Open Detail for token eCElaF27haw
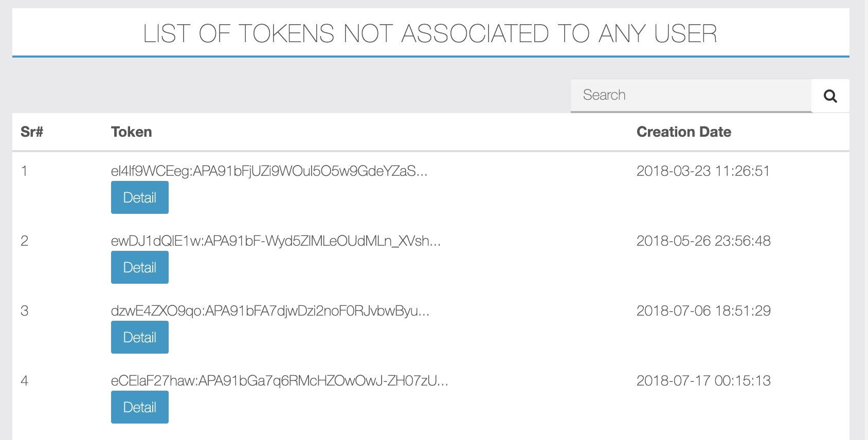Image resolution: width=868 pixels, height=440 pixels. coord(140,407)
